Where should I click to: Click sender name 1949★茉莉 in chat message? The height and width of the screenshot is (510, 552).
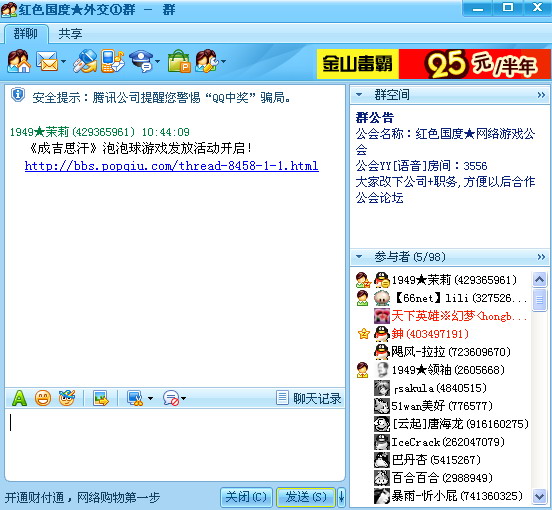click(39, 132)
